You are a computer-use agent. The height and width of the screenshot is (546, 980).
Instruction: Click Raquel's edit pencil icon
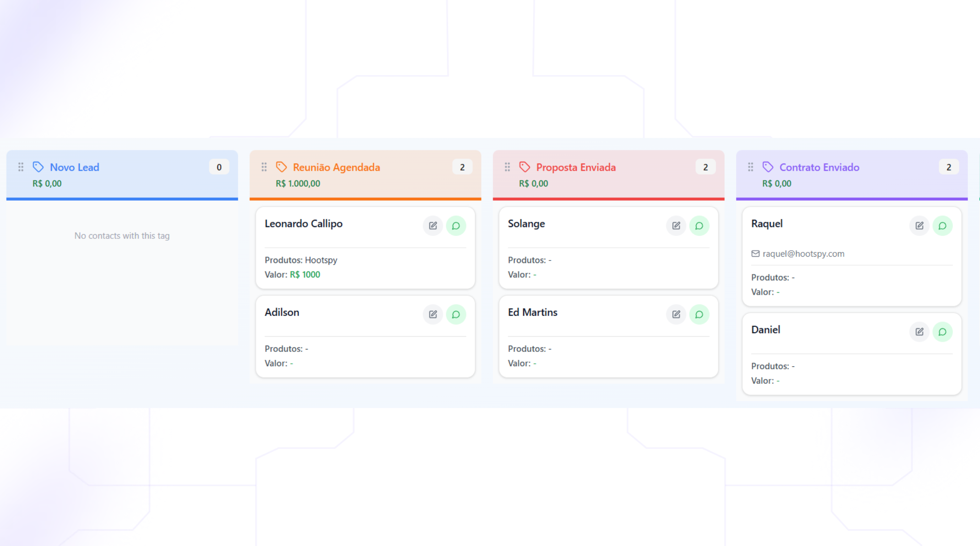click(919, 226)
